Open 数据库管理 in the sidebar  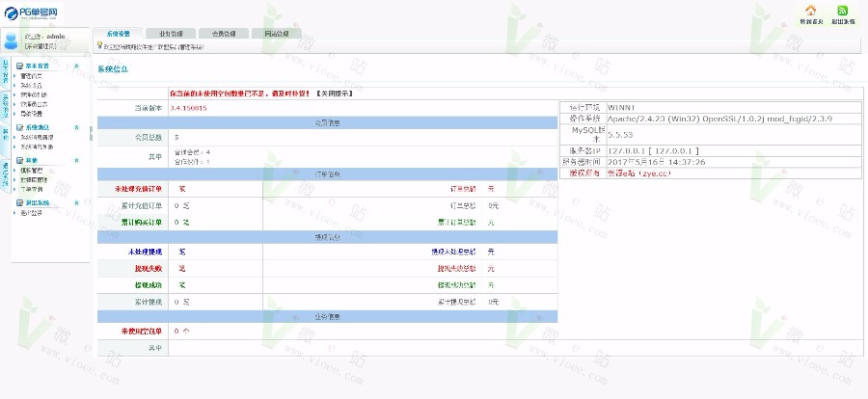click(34, 180)
